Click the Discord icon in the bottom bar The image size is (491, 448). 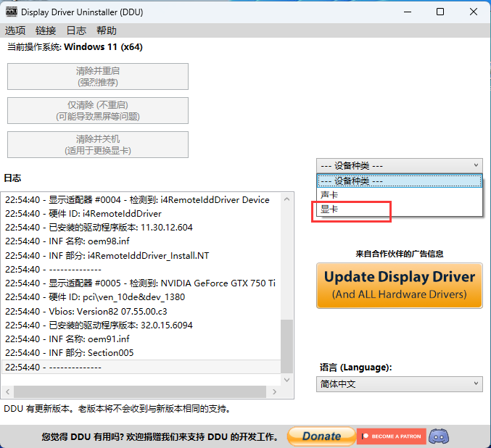point(438,436)
